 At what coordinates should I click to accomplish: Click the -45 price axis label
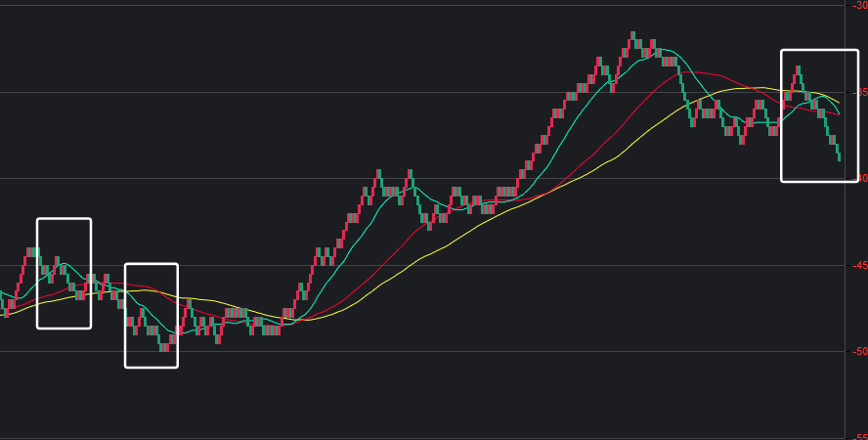(860, 266)
